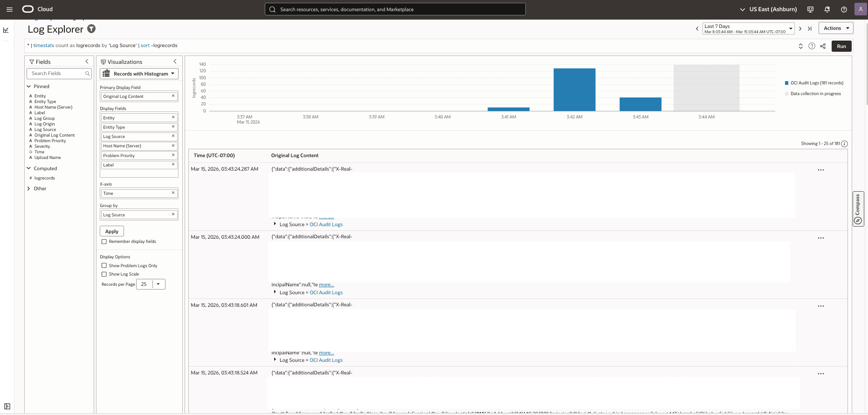Expand Log Source details of 03:43:24.000 record
The width and height of the screenshot is (868, 415).
[275, 292]
